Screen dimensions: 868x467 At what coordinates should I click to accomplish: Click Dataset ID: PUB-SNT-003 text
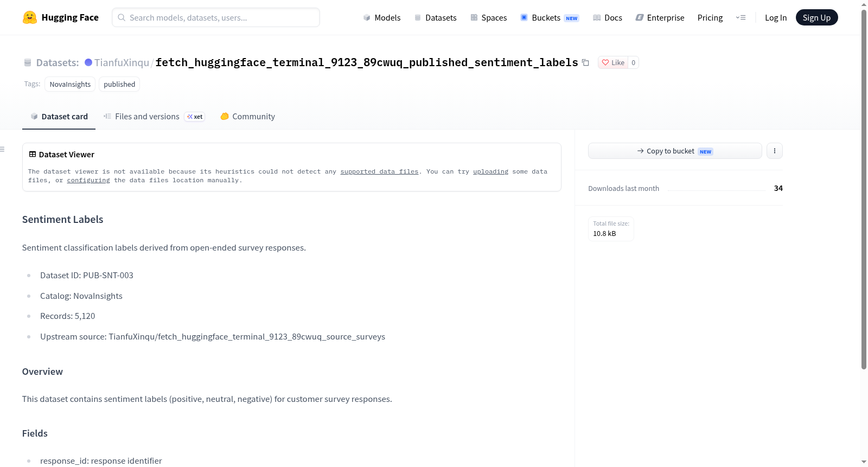coord(87,276)
